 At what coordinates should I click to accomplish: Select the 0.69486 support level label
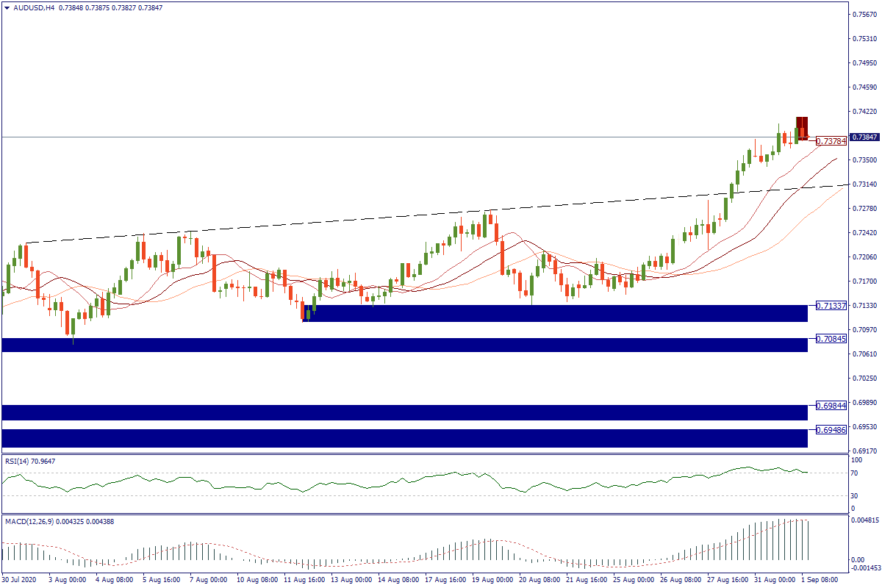(x=831, y=430)
